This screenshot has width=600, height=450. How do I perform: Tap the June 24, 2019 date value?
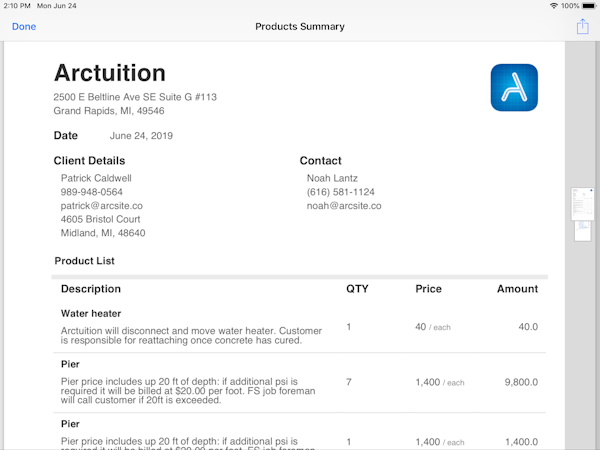(141, 135)
